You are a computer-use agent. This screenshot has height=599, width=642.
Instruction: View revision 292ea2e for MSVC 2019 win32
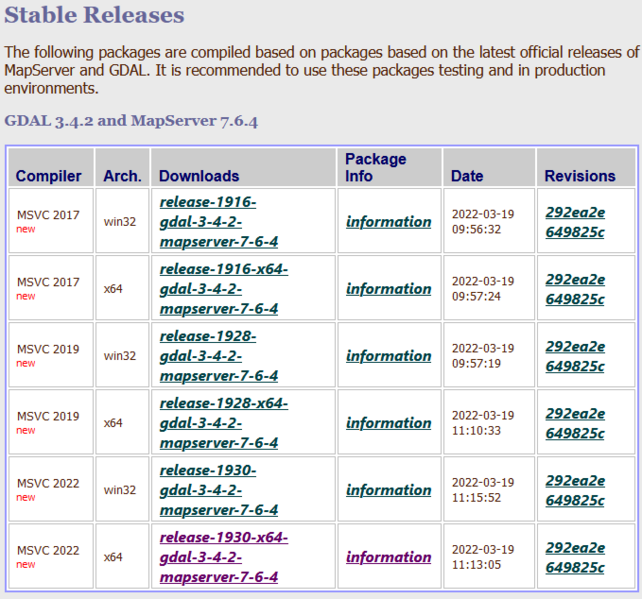575,346
